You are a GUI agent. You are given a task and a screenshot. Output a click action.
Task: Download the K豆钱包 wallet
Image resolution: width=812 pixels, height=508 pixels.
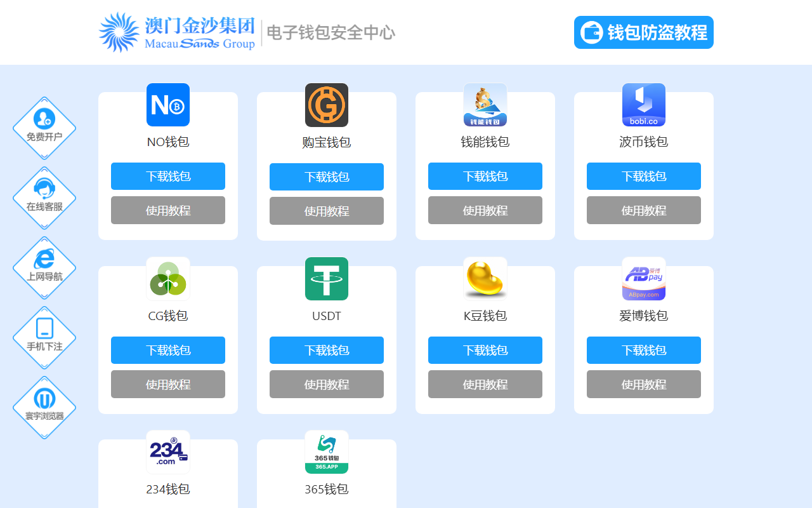[x=485, y=350]
